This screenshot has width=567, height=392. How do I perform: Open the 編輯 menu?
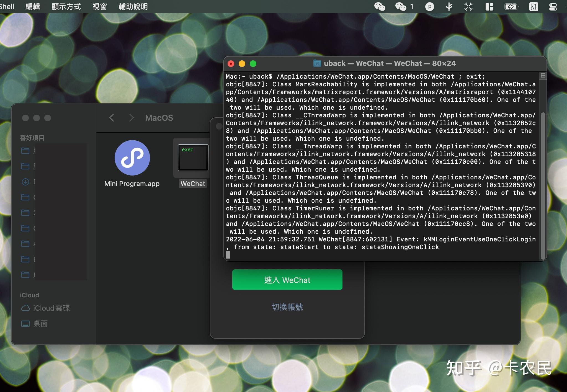33,6
